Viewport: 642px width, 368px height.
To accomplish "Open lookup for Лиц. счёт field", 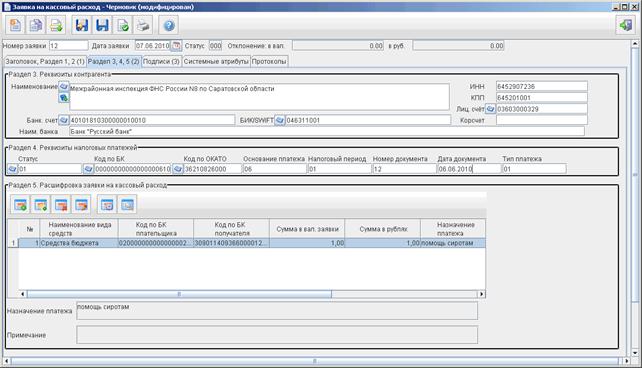I will pos(491,109).
